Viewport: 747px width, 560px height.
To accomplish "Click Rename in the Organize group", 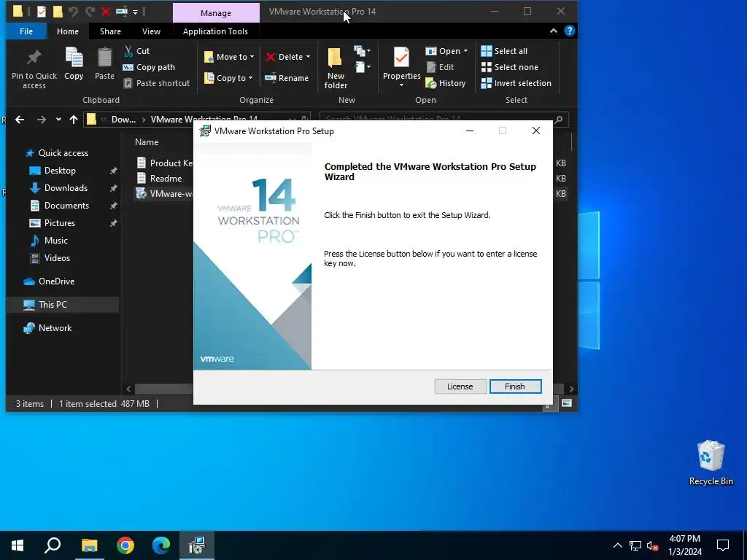I will click(x=287, y=77).
